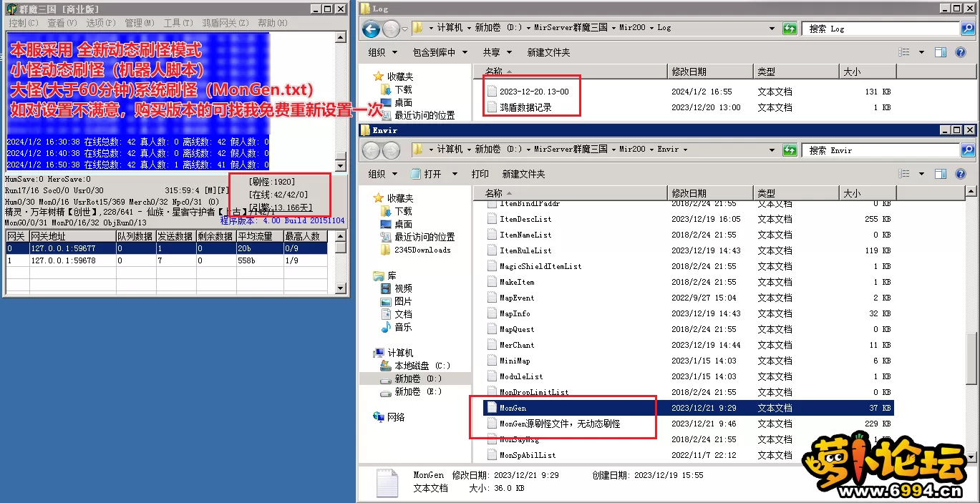Select file MonGen源刷怪文件，无动态刷怪
The image size is (980, 503).
[x=553, y=424]
